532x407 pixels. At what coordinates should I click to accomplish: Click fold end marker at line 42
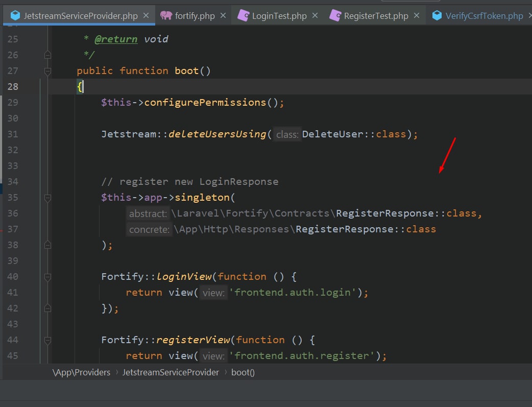tap(47, 308)
